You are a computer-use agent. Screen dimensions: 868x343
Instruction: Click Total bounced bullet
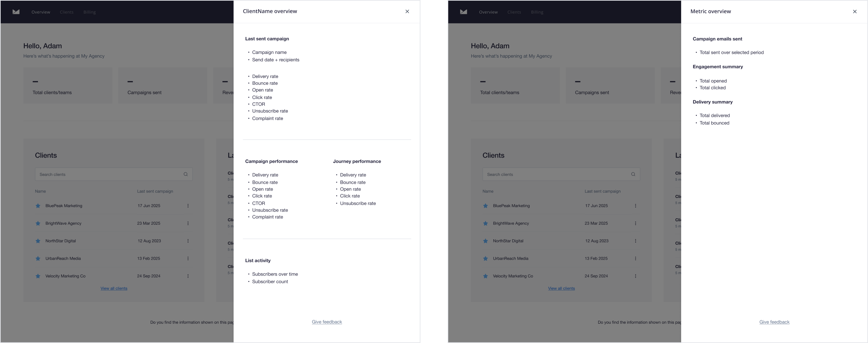(714, 123)
